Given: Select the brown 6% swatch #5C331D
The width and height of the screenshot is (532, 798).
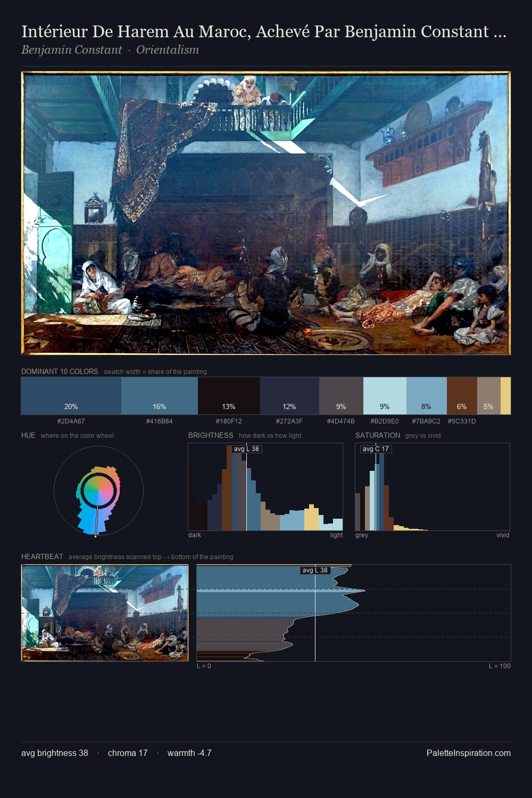Looking at the screenshot, I should click(462, 396).
